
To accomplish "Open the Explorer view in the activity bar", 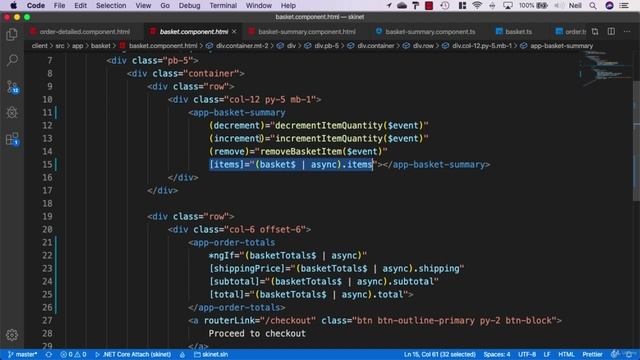I will (12, 35).
